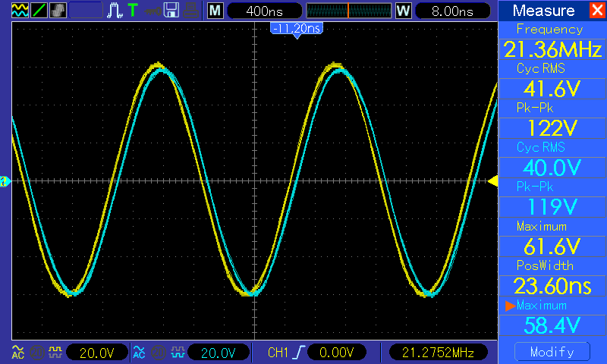The width and height of the screenshot is (607, 364).
Task: Click the yellow trigger level arrow at right edge
Action: coord(492,180)
